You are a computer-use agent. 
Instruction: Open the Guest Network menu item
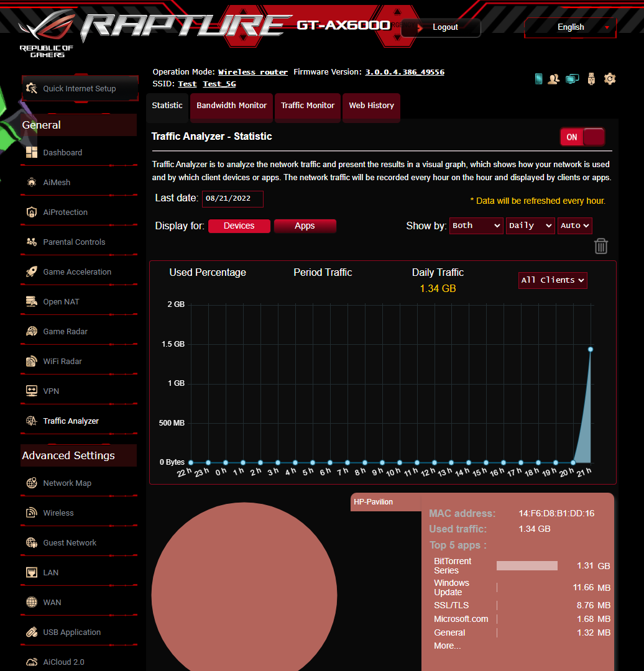pos(70,542)
